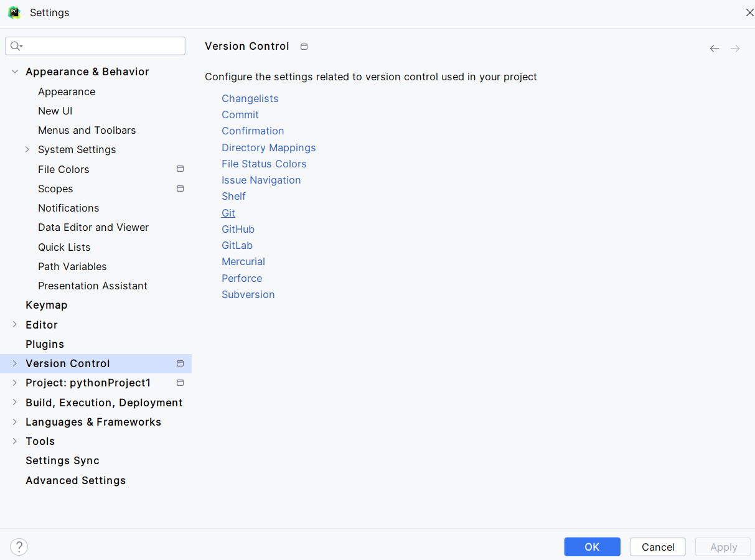Click the back navigation arrow
Image resolution: width=755 pixels, height=560 pixels.
[x=715, y=49]
